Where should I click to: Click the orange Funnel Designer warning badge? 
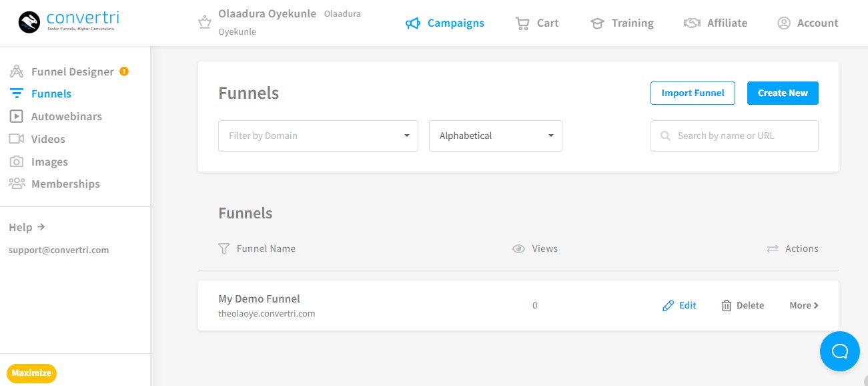124,71
